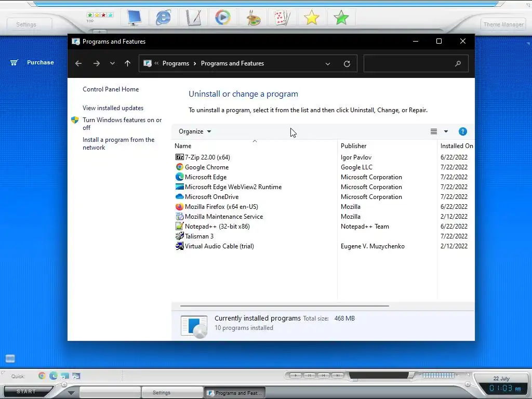This screenshot has height=399, width=532.
Task: Open View installed updates link
Action: point(113,108)
